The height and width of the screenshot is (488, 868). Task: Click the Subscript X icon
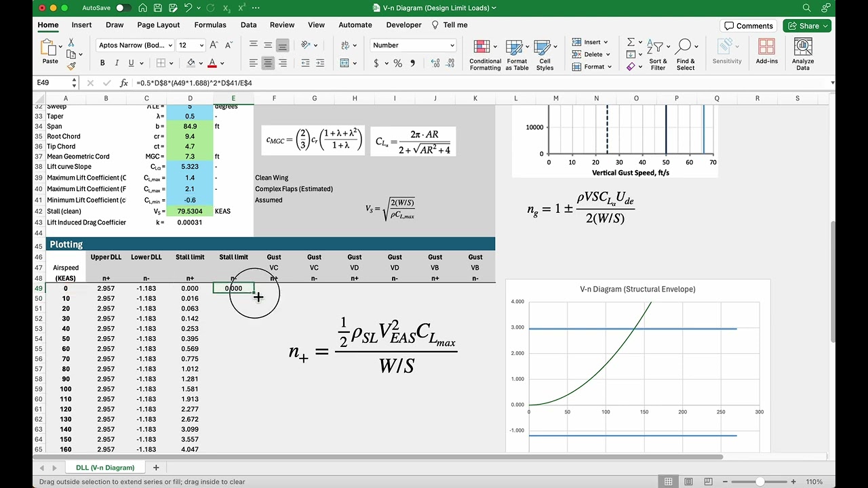click(227, 8)
